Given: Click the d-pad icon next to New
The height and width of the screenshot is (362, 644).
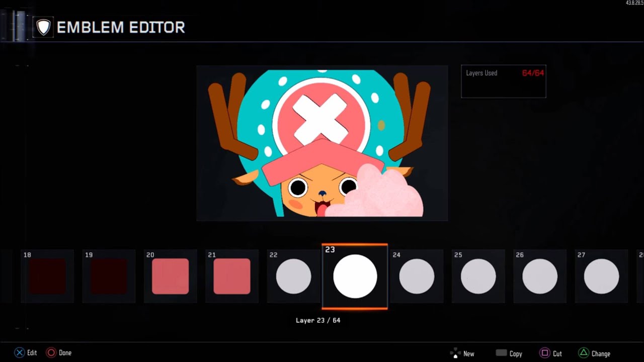Looking at the screenshot, I should click(455, 353).
